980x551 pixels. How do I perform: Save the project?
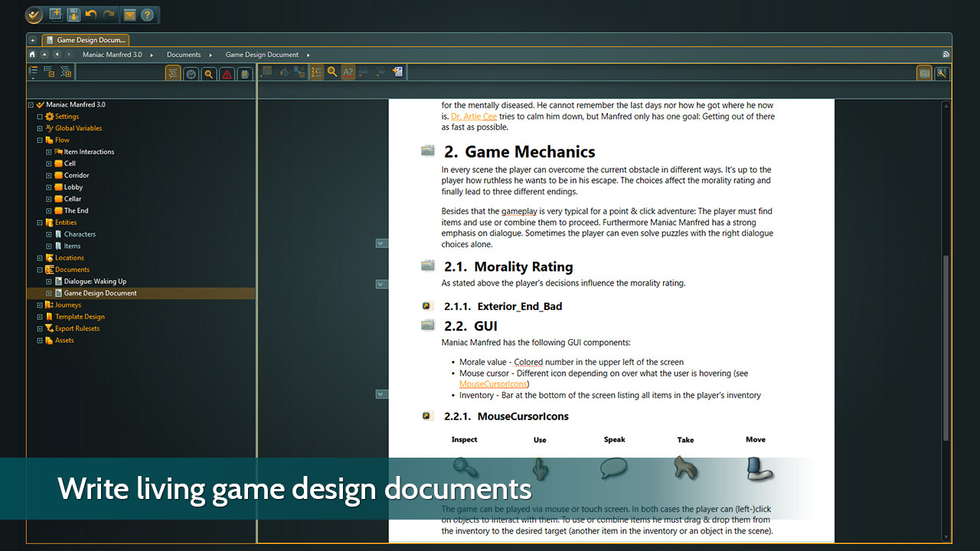73,15
